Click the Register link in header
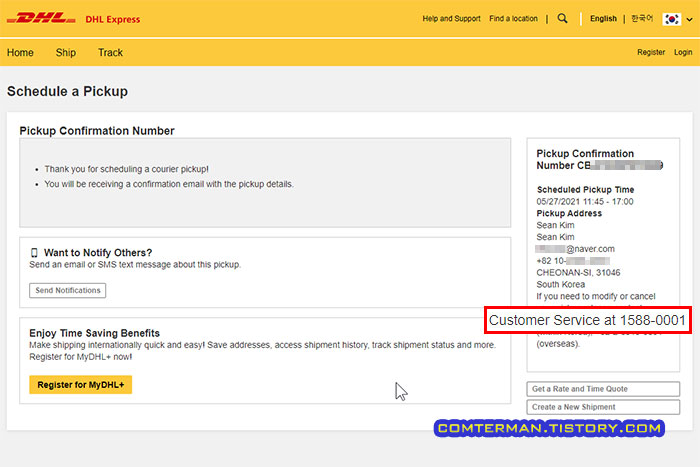This screenshot has width=700, height=467. (x=651, y=52)
